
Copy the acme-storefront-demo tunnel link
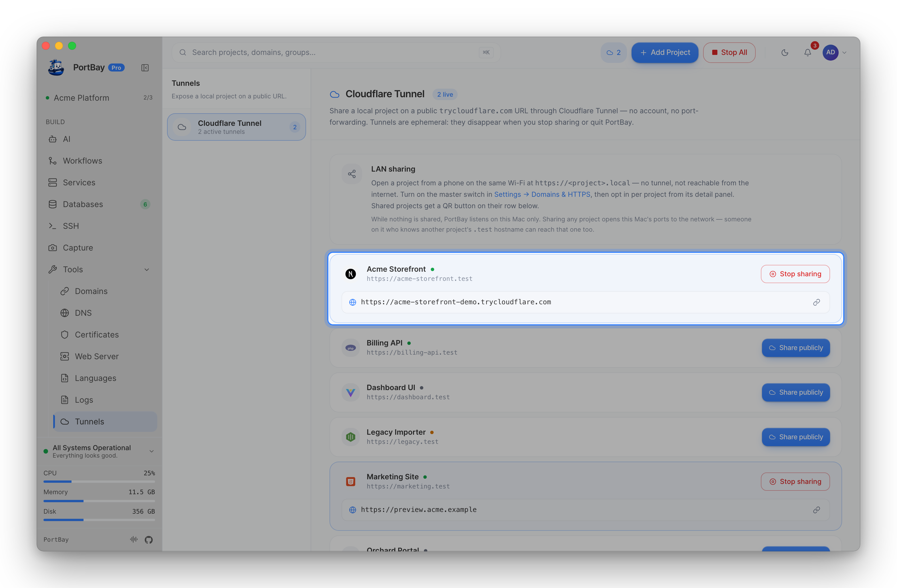(x=816, y=302)
